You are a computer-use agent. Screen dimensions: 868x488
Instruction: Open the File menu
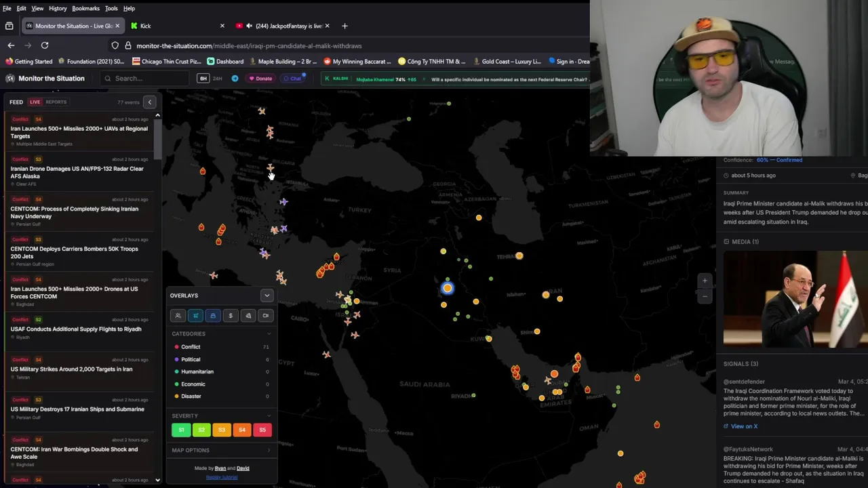point(7,8)
